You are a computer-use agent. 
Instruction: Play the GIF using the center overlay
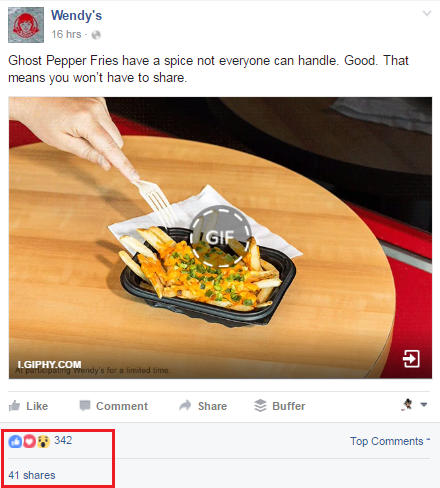click(220, 236)
